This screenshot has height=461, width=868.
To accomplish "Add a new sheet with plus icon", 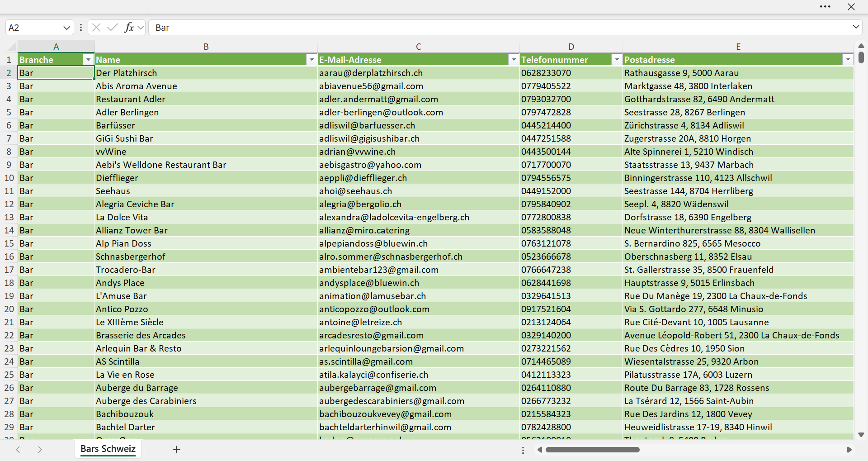I will coord(176,449).
